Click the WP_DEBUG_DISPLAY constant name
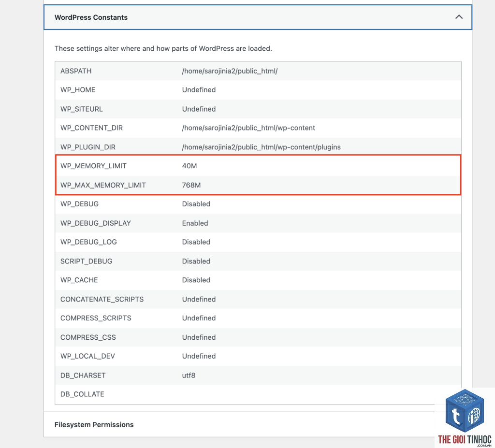 click(x=96, y=223)
